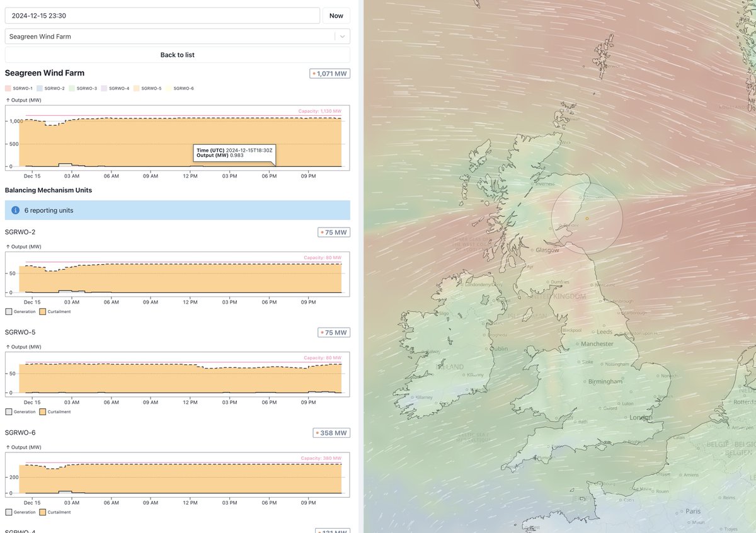
Task: Click the SGRWO-3 green legend swatch
Action: coord(72,88)
